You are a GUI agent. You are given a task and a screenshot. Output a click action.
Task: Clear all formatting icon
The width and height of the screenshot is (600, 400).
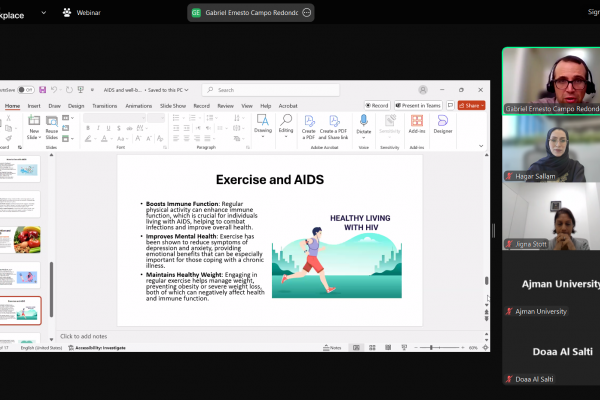point(160,138)
